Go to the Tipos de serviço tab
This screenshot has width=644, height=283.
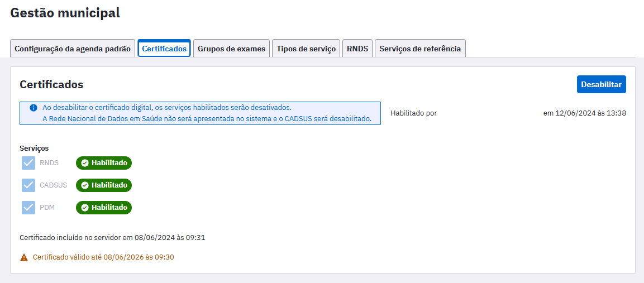(306, 49)
